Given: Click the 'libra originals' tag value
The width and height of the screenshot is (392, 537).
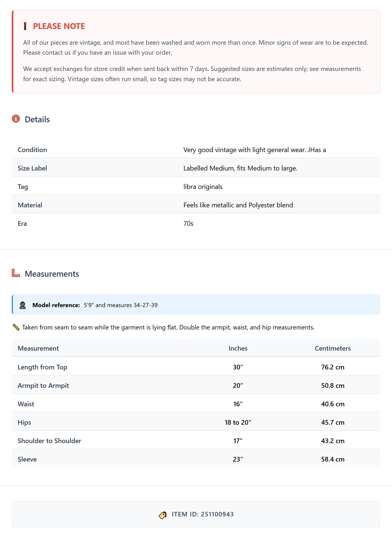Looking at the screenshot, I should pyautogui.click(x=203, y=187).
